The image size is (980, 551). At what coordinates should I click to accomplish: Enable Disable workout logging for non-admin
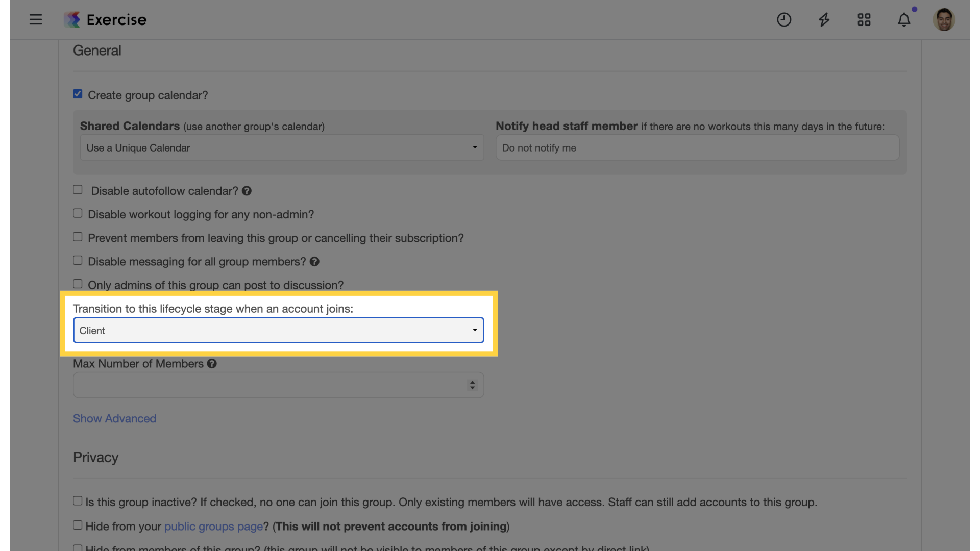[x=78, y=214]
